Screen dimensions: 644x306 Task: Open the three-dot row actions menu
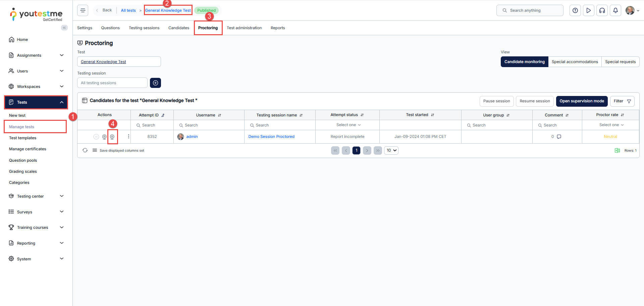tap(128, 137)
